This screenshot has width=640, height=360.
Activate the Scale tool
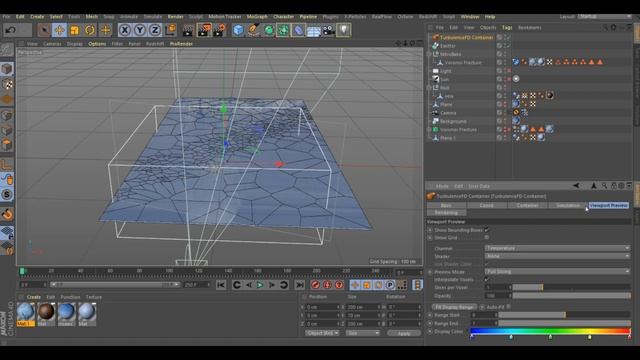[75, 30]
